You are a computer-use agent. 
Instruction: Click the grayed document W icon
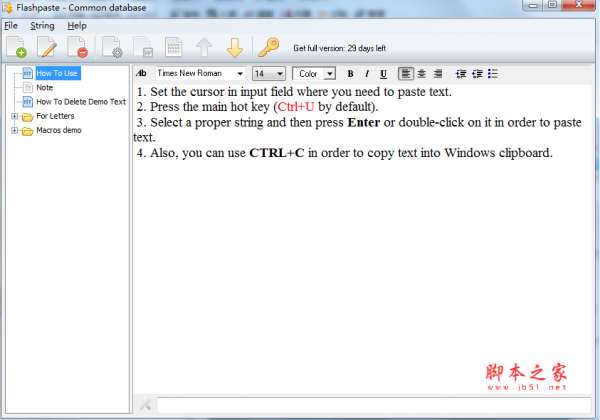tap(143, 47)
